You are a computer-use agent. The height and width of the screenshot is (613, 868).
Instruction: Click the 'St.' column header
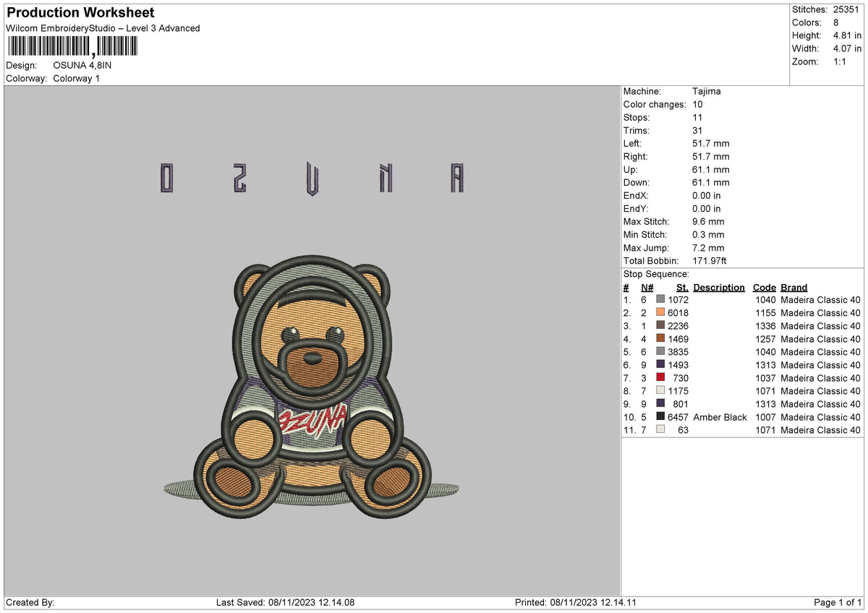[x=682, y=287]
